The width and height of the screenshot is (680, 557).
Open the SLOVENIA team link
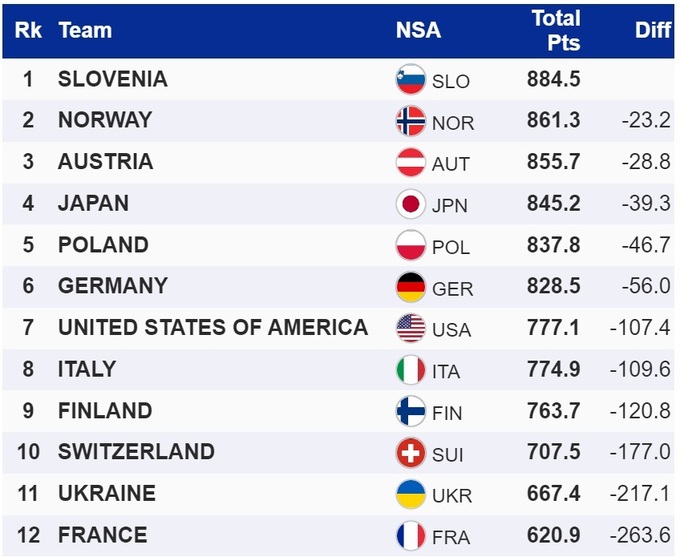[x=113, y=79]
